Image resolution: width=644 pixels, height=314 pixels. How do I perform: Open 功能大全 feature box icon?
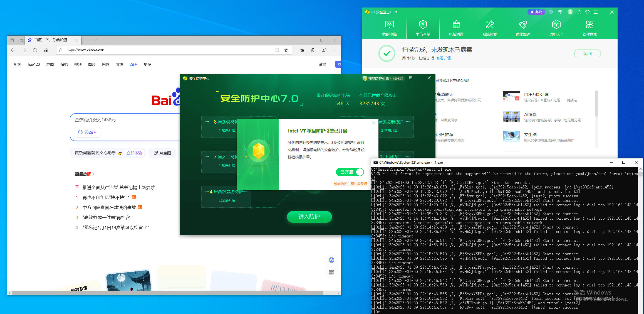556,25
